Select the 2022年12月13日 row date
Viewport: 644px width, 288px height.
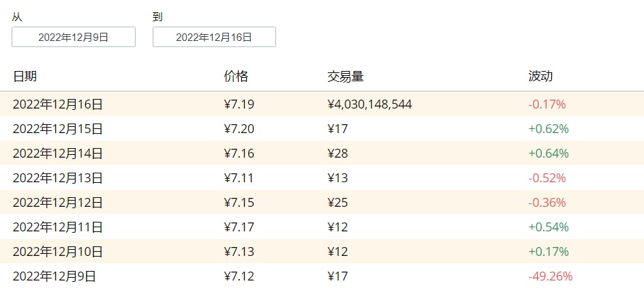coord(58,178)
